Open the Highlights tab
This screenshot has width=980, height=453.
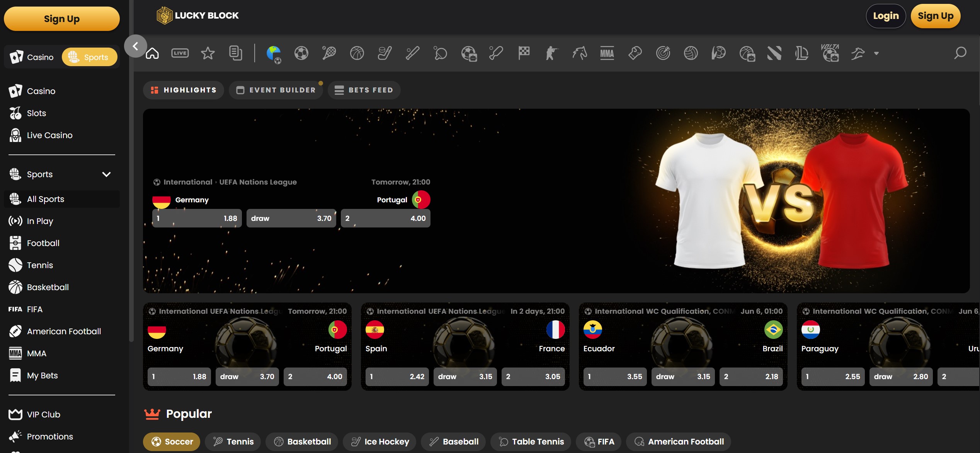pos(183,90)
